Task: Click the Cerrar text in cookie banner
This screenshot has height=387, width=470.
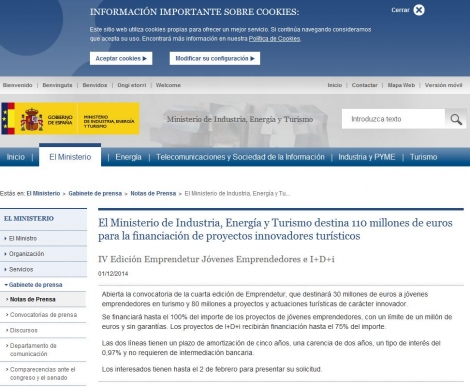Action: (x=400, y=10)
